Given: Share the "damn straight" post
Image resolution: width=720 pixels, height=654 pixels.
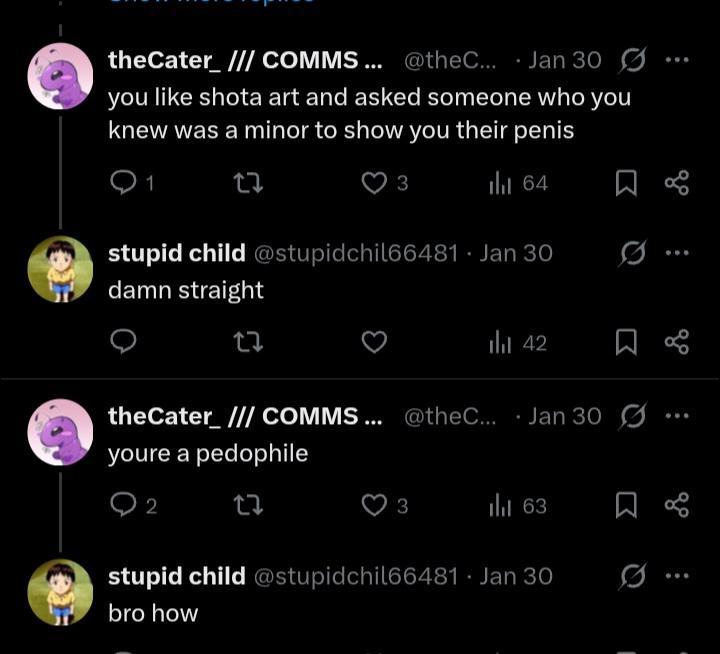Looking at the screenshot, I should [x=677, y=343].
